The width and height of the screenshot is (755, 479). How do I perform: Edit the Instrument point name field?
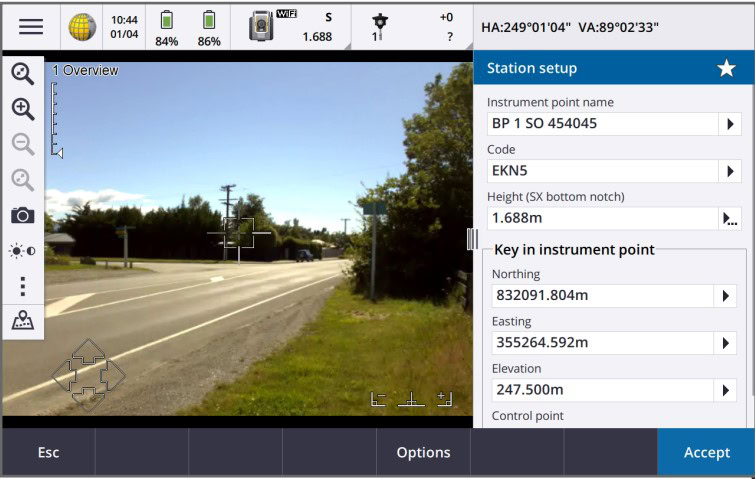pos(602,124)
